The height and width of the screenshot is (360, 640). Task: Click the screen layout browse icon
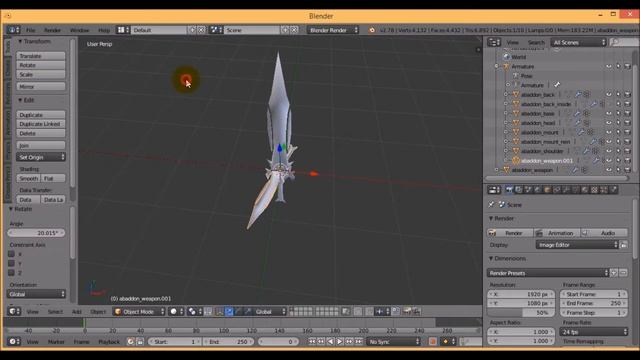pos(123,30)
